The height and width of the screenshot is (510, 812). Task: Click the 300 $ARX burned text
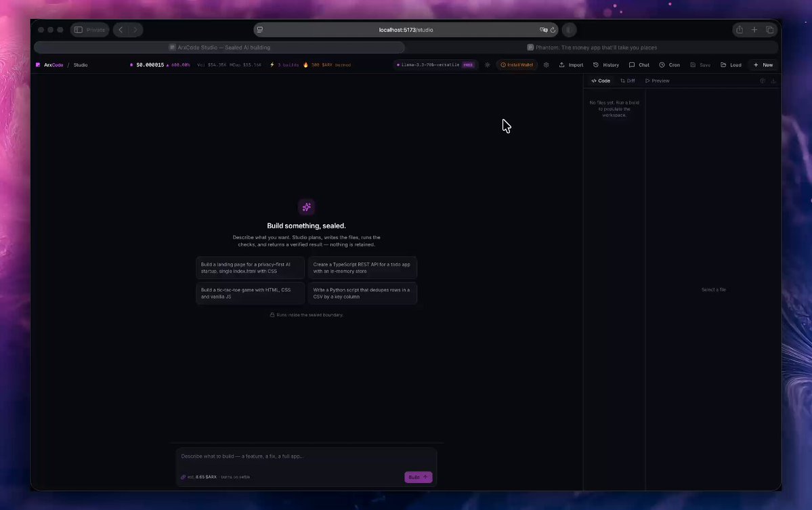point(331,65)
